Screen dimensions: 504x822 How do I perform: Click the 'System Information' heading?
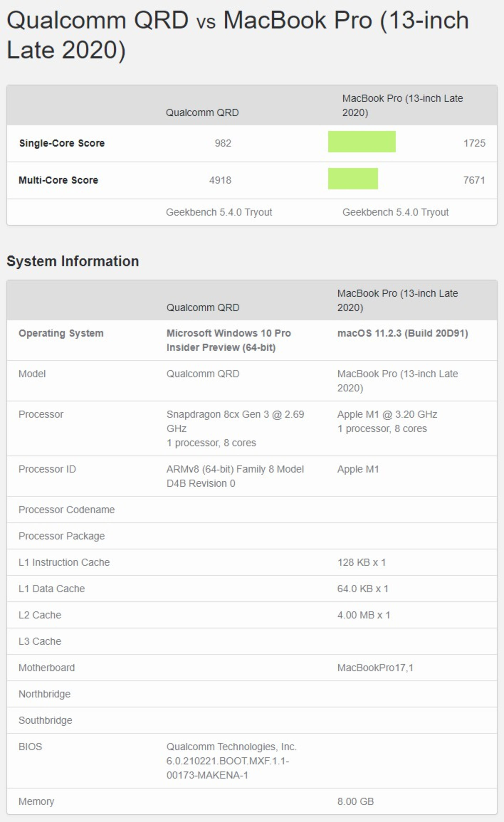pyautogui.click(x=73, y=261)
